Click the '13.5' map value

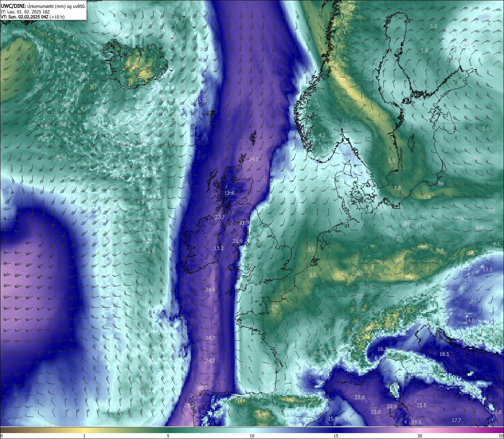click(x=487, y=269)
